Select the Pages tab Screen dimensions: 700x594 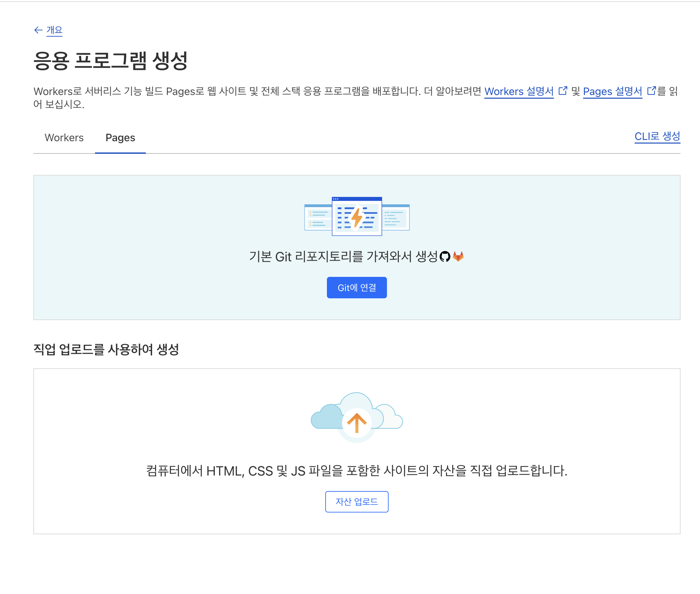click(120, 138)
